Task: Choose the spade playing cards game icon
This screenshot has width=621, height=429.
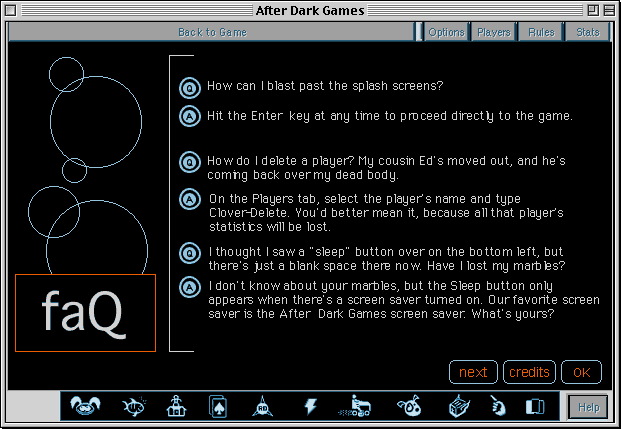Action: [218, 406]
